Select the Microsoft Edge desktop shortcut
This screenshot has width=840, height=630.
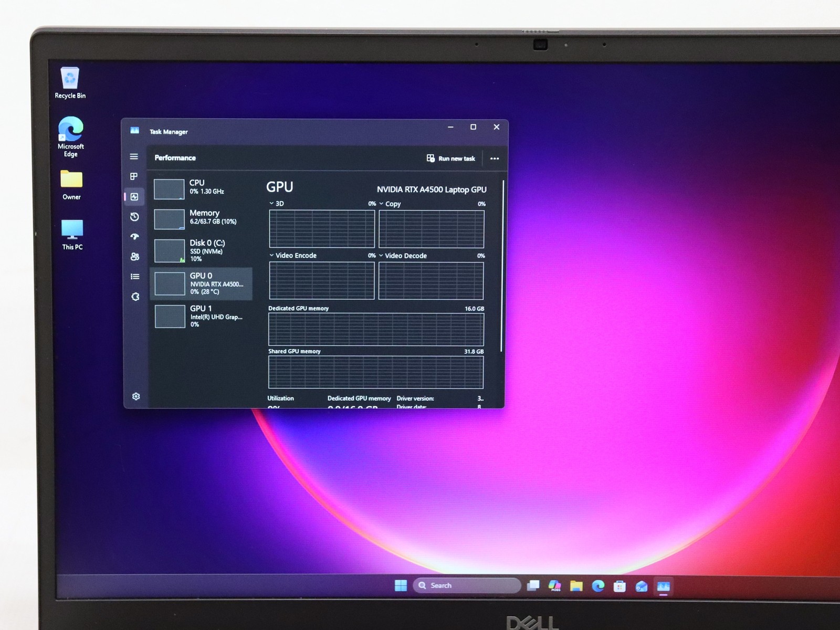point(71,137)
